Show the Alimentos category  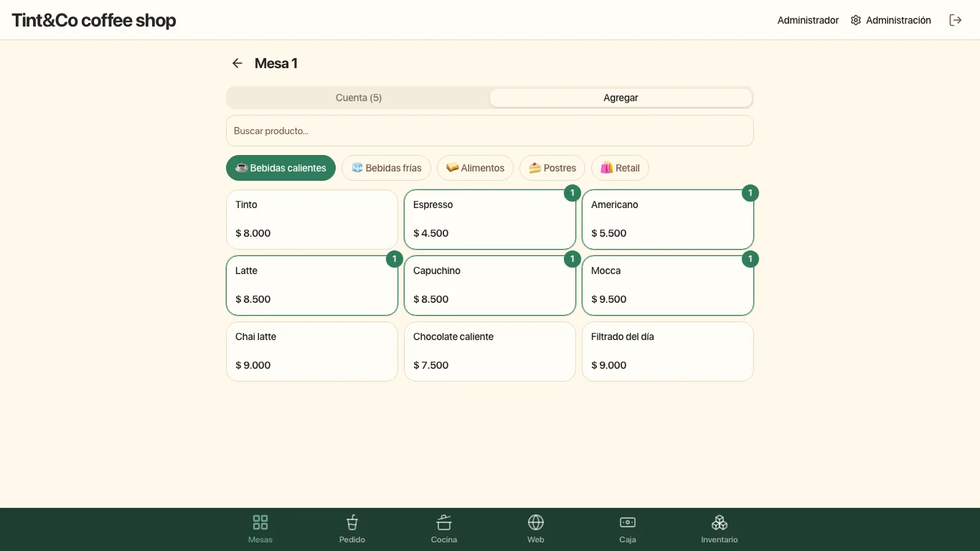pos(475,168)
